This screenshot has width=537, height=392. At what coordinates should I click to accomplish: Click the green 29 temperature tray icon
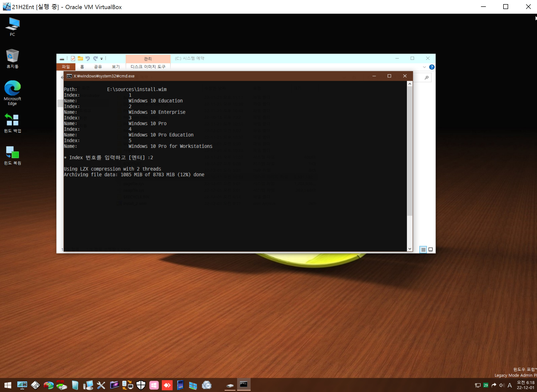[x=486, y=385]
